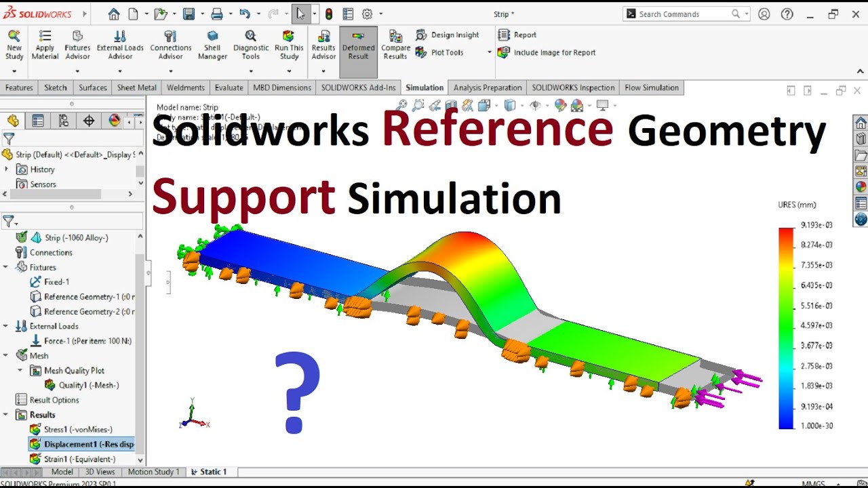Open External Loads Advisor
The image size is (868, 488).
(x=120, y=45)
